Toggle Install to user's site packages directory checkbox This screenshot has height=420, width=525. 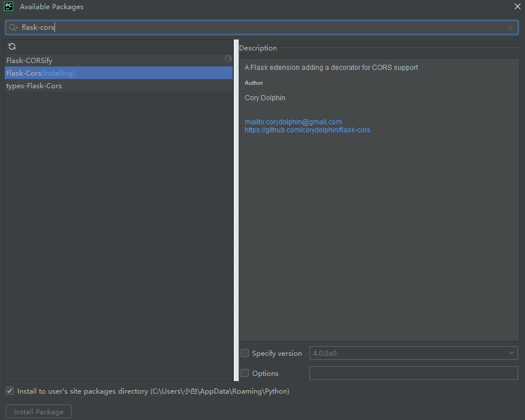[10, 391]
